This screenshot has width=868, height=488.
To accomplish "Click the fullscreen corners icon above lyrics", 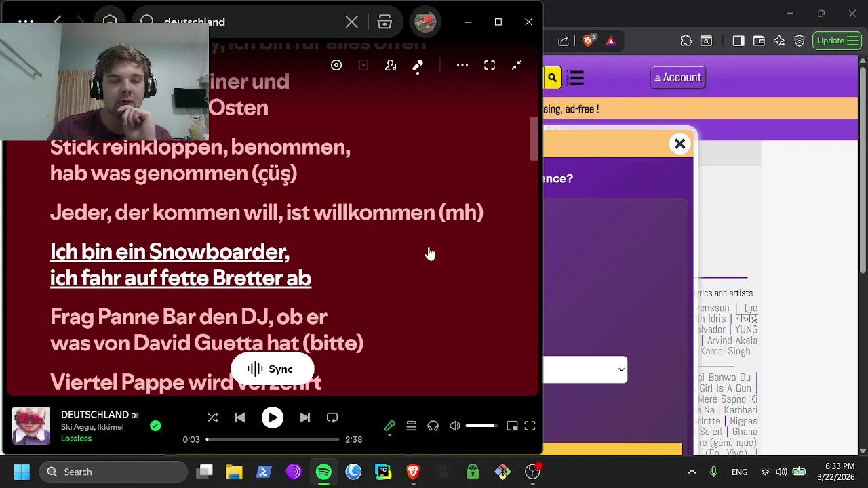I will point(490,65).
